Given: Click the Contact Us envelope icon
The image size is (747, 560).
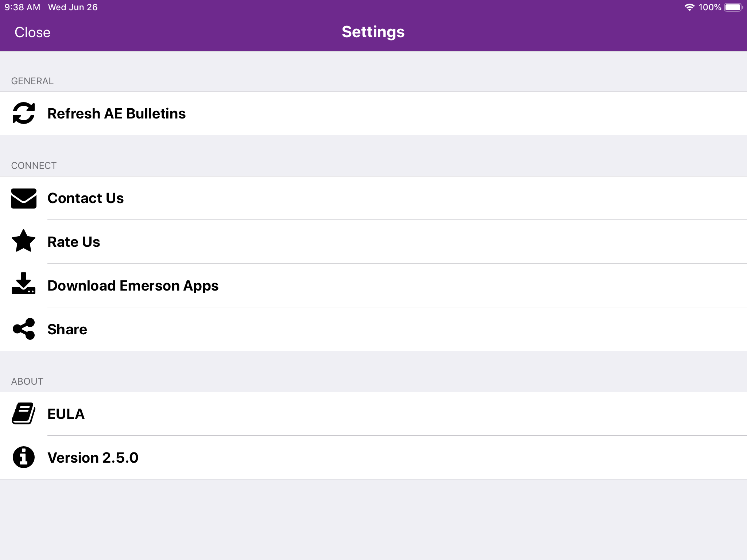Looking at the screenshot, I should point(23,198).
